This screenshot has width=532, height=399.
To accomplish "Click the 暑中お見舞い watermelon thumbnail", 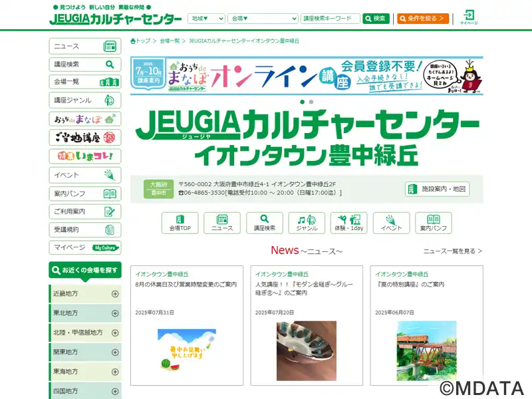I will tap(187, 350).
